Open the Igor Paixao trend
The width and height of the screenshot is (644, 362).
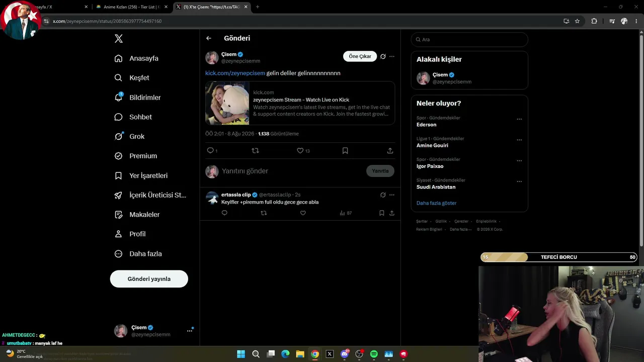[430, 166]
